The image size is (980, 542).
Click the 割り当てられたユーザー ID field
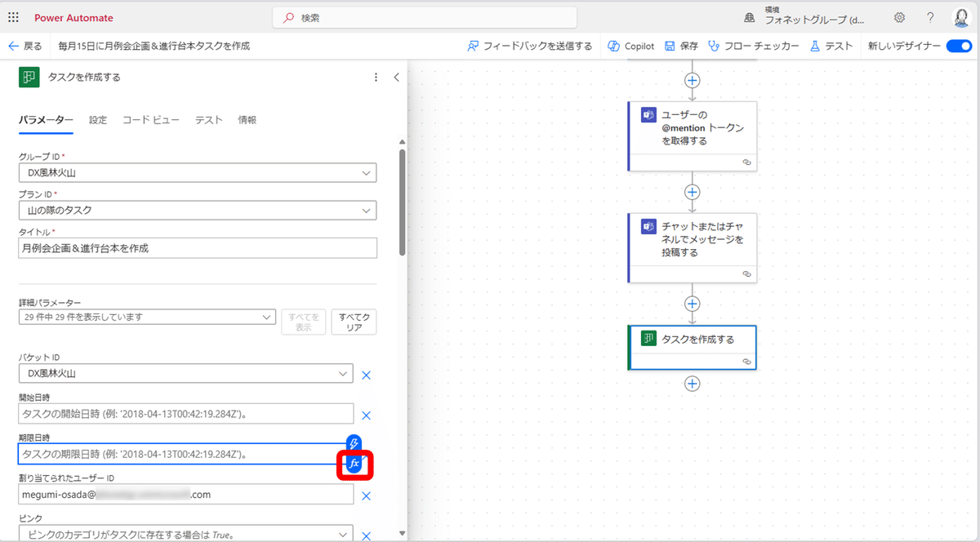(x=186, y=494)
